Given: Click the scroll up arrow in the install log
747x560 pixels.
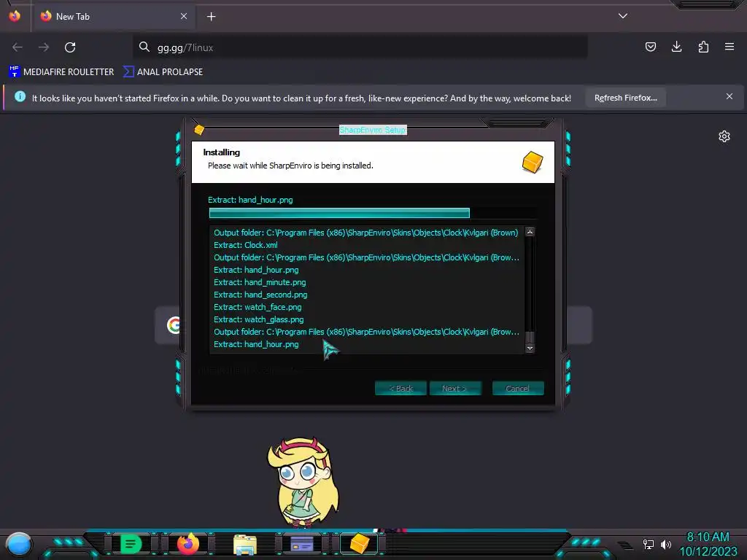Looking at the screenshot, I should tap(530, 232).
